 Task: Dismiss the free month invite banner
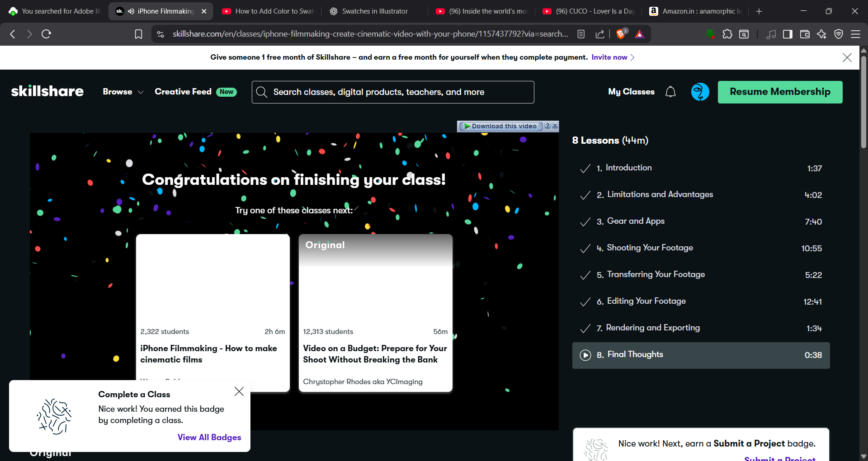pyautogui.click(x=847, y=57)
